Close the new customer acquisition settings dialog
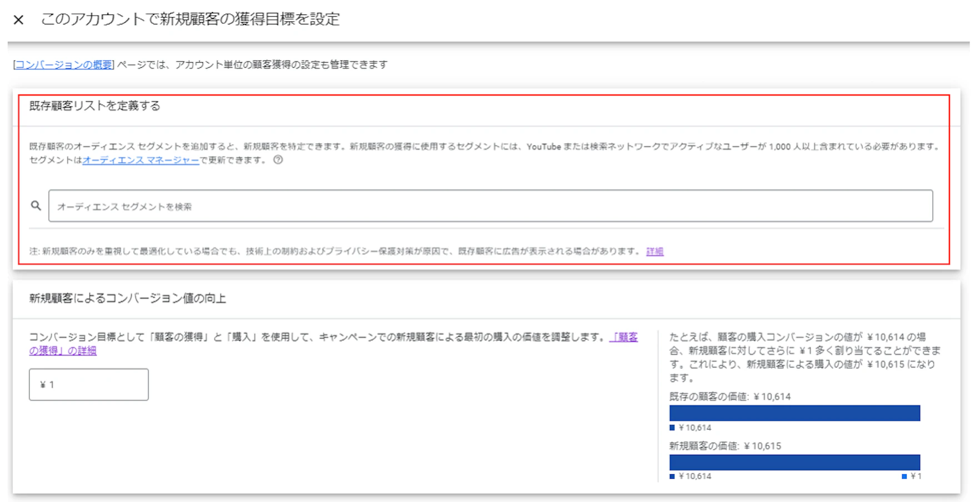 [18, 20]
